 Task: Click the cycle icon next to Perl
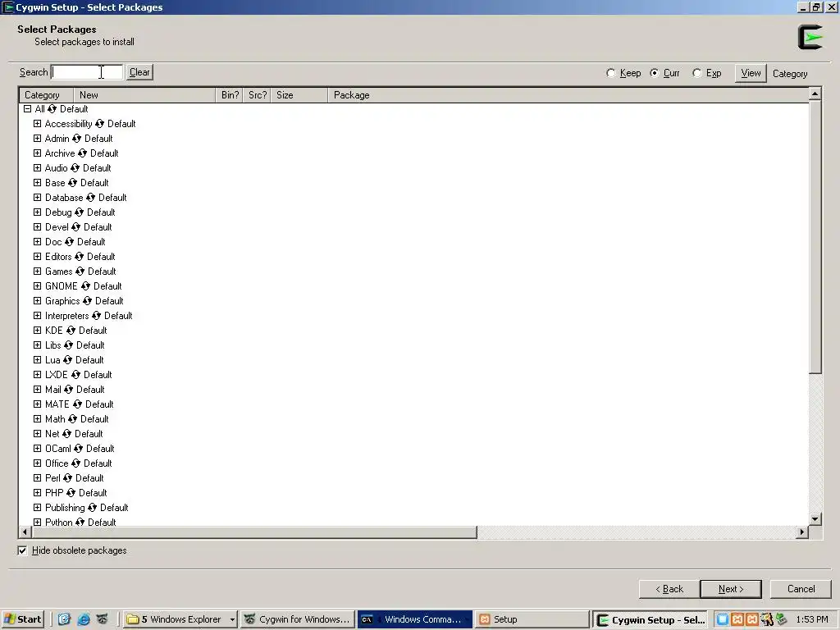[x=67, y=478]
